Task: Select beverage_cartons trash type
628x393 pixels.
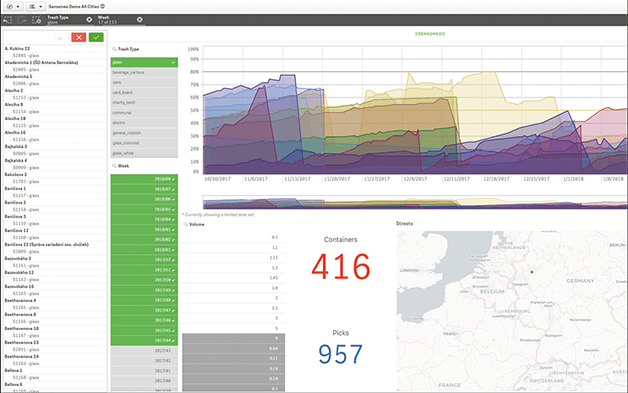Action: (x=144, y=73)
